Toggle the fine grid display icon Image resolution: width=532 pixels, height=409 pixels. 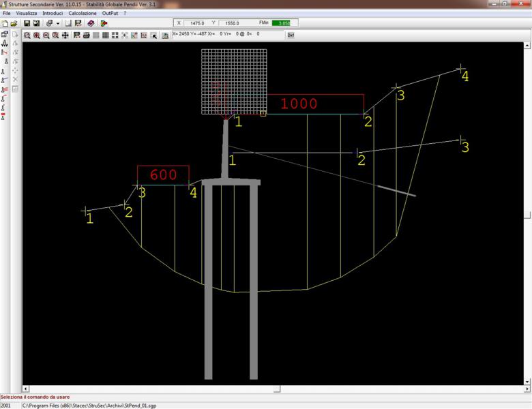(x=96, y=35)
